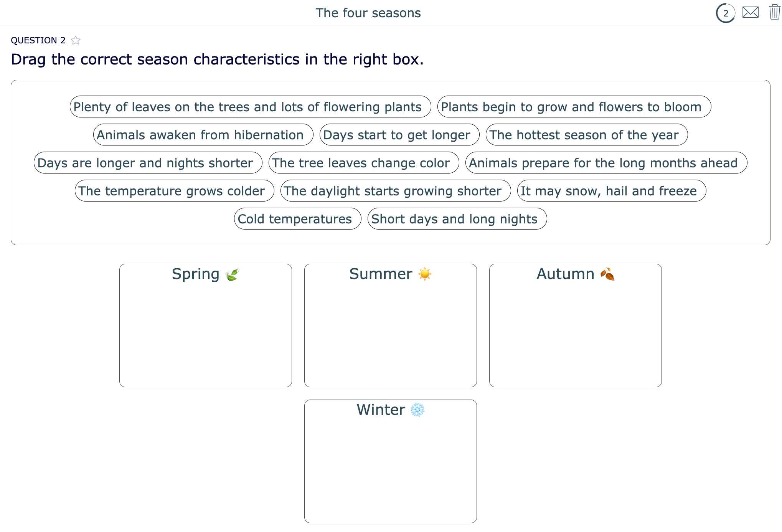Select 'Plants begin to grow and flowers to bloom'

click(575, 107)
